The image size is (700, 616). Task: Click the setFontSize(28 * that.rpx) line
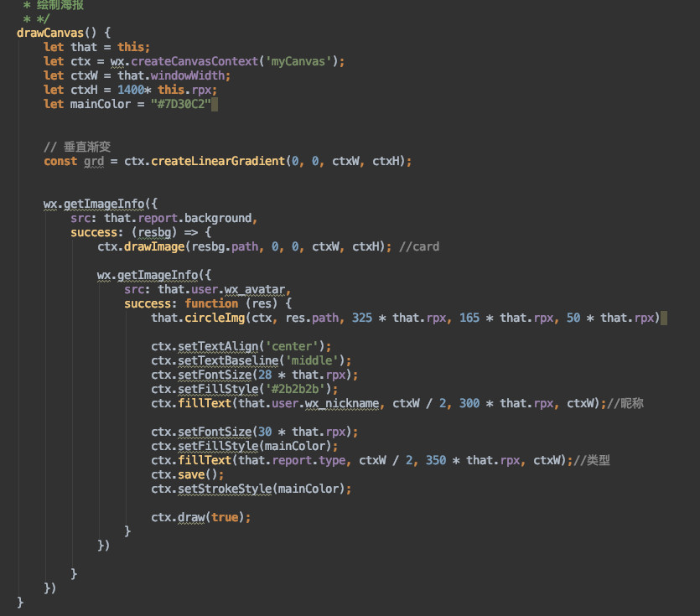click(x=255, y=375)
